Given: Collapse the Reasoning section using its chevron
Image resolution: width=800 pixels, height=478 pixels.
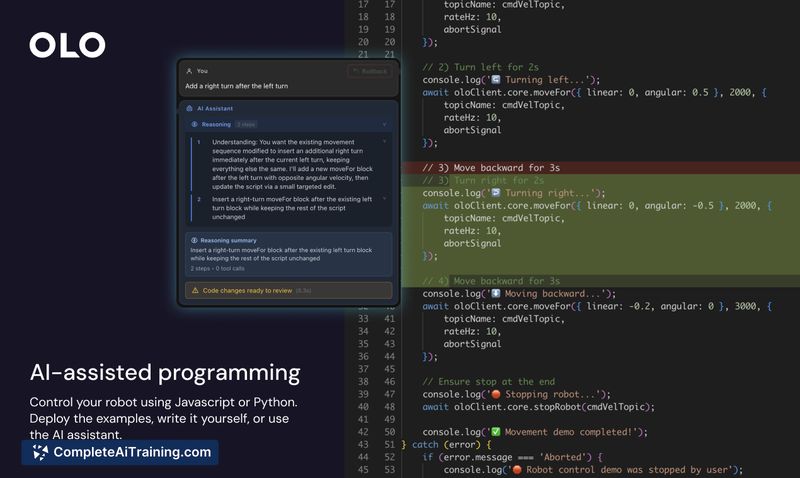Looking at the screenshot, I should [384, 124].
